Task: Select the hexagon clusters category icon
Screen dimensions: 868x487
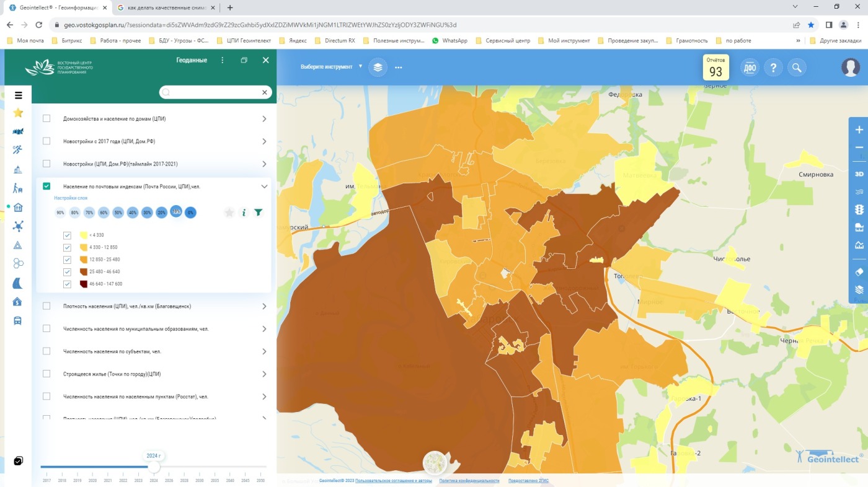Action: (18, 264)
